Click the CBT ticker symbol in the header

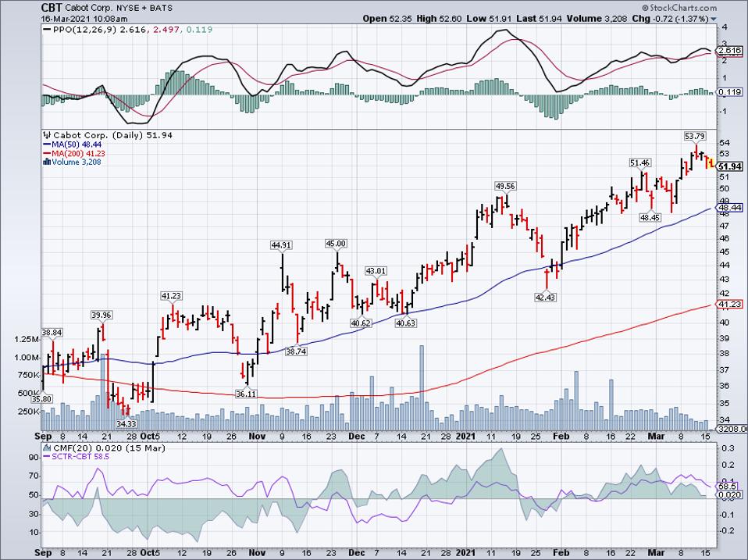coord(51,8)
